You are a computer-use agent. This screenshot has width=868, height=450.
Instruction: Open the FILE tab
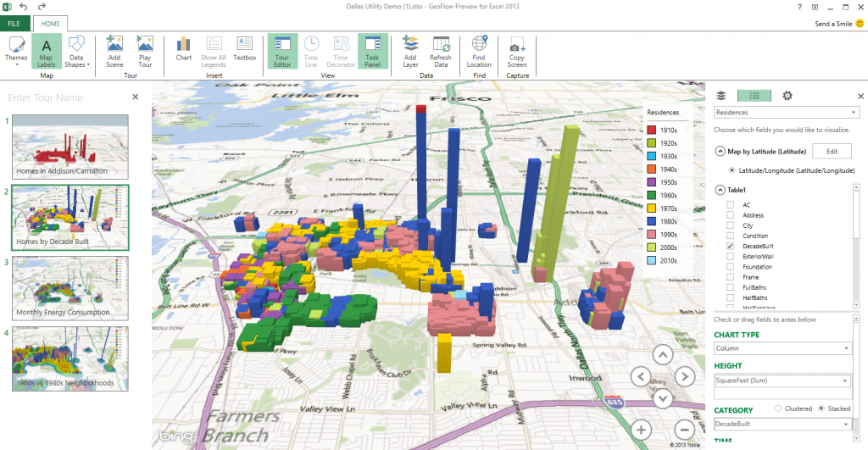pyautogui.click(x=14, y=24)
